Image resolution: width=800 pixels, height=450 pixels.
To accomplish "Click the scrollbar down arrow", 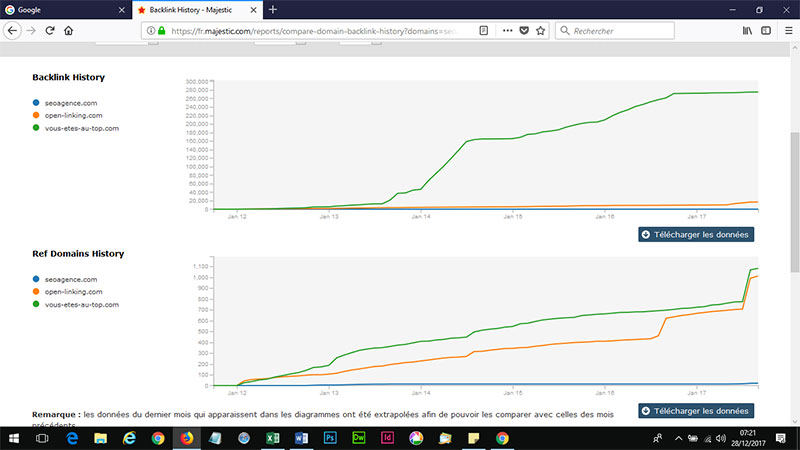I will [795, 421].
